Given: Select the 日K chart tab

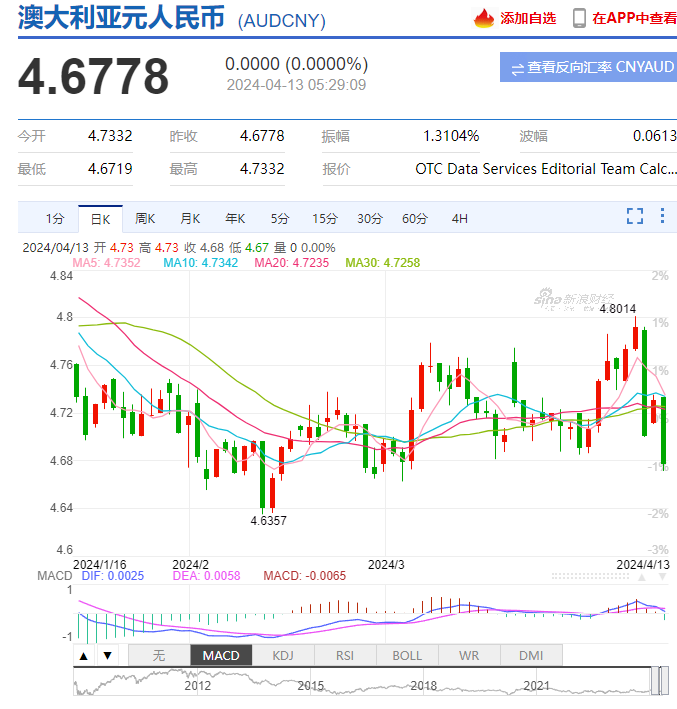Looking at the screenshot, I should point(100,218).
